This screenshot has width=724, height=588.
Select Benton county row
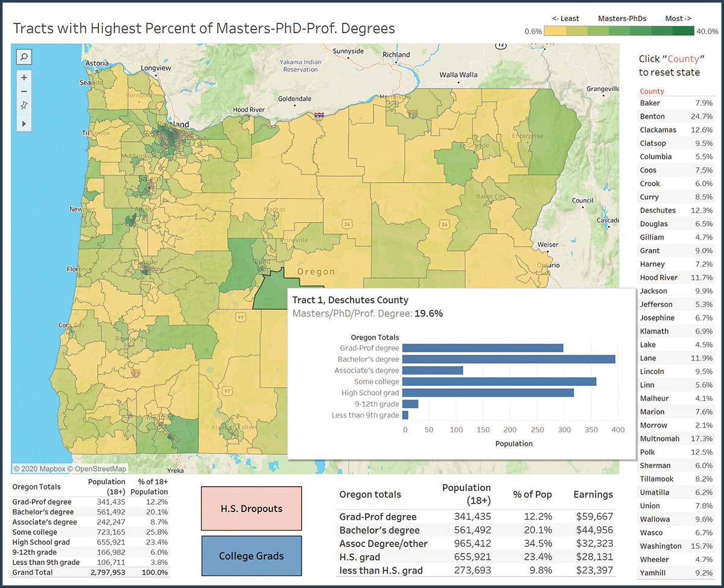[x=676, y=116]
